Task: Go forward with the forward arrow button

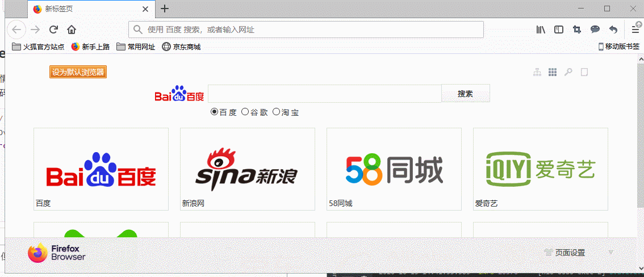Action: click(35, 30)
